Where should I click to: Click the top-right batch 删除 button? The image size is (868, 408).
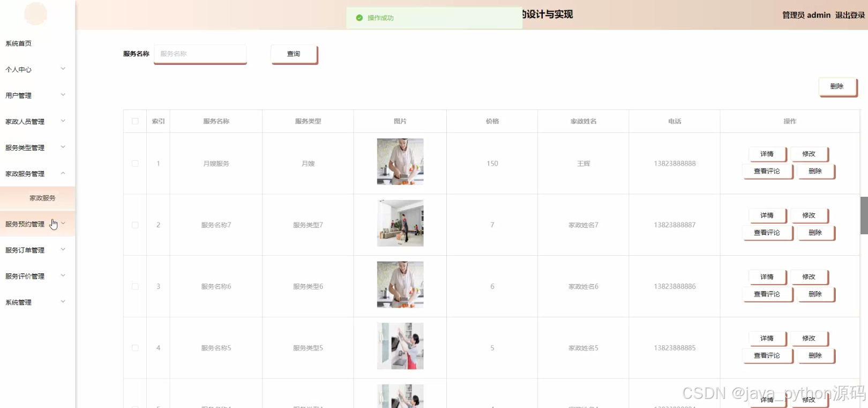pyautogui.click(x=837, y=86)
